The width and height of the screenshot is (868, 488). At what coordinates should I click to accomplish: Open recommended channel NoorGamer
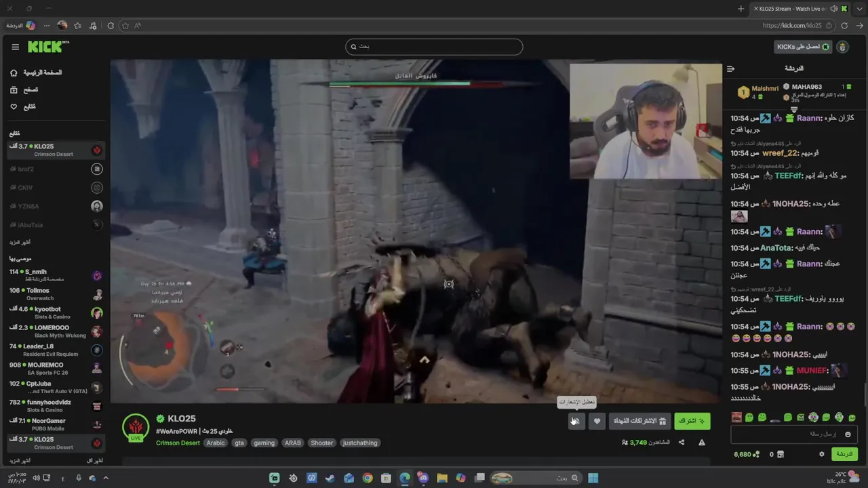(56, 424)
